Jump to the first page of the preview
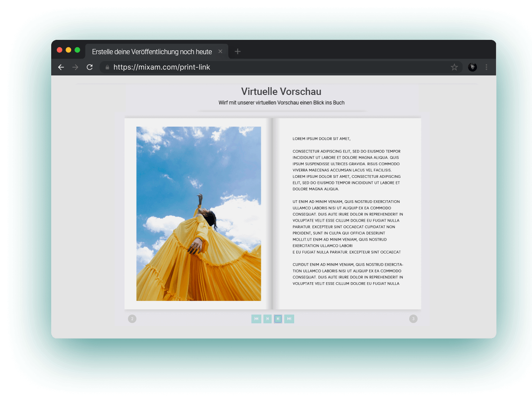 [256, 319]
